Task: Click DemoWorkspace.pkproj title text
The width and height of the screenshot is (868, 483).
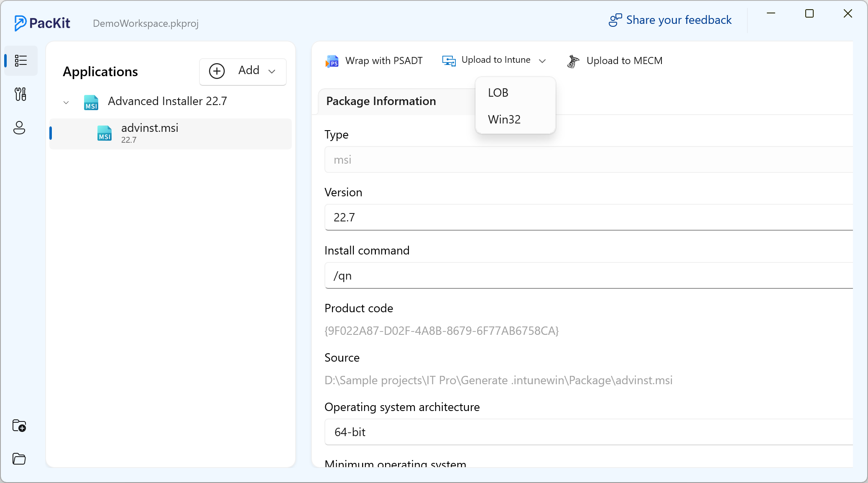Action: [x=146, y=23]
